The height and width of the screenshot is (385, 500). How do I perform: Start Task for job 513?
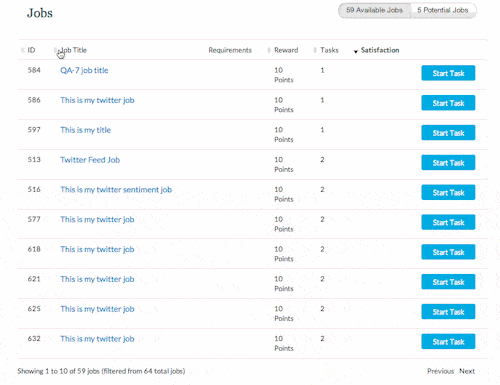click(448, 162)
